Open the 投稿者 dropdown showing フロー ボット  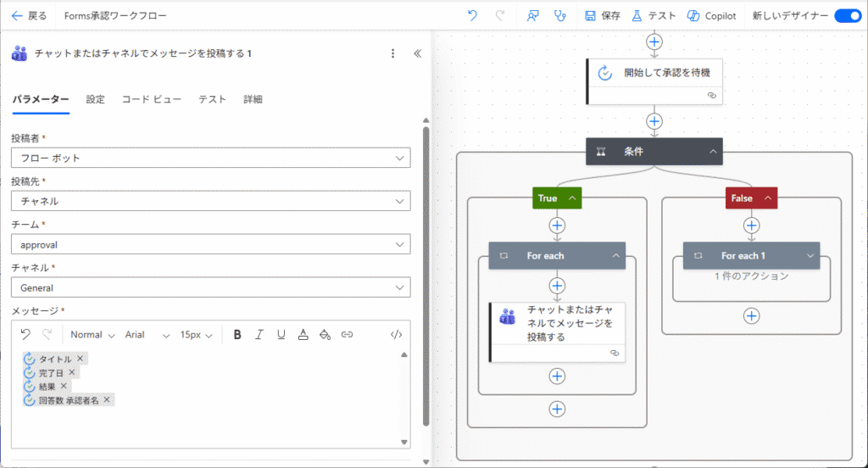[x=211, y=158]
